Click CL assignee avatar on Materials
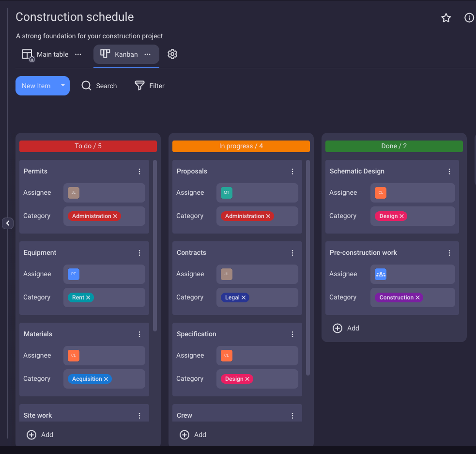This screenshot has height=454, width=476. [74, 356]
